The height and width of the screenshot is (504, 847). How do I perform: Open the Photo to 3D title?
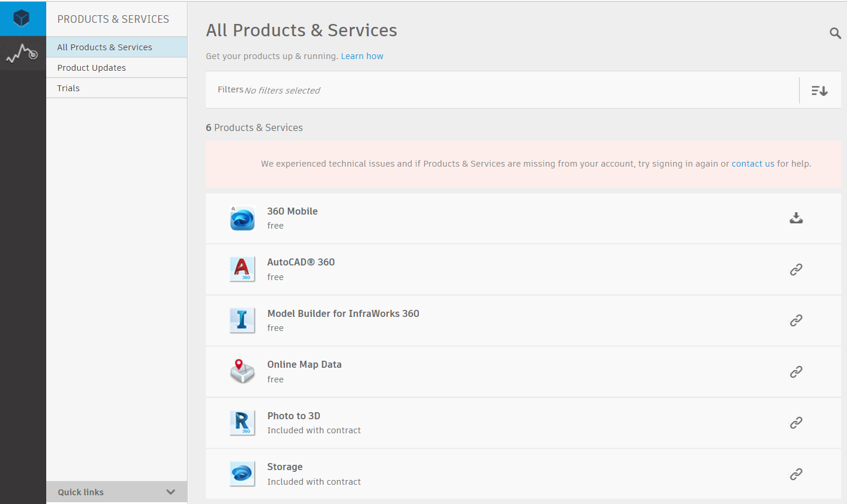point(294,416)
